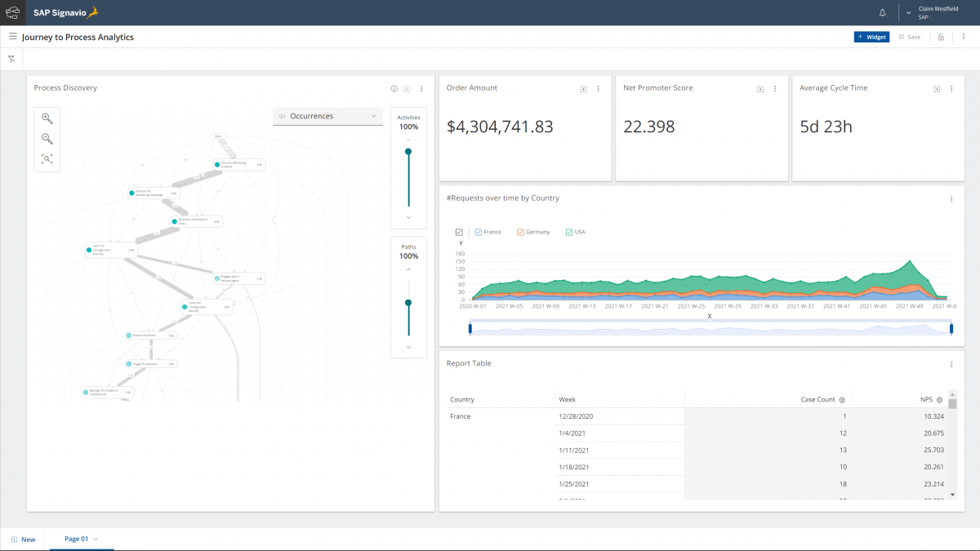Screen dimensions: 980x551
Task: Expand the Page 01 tab chevron
Action: pos(96,539)
